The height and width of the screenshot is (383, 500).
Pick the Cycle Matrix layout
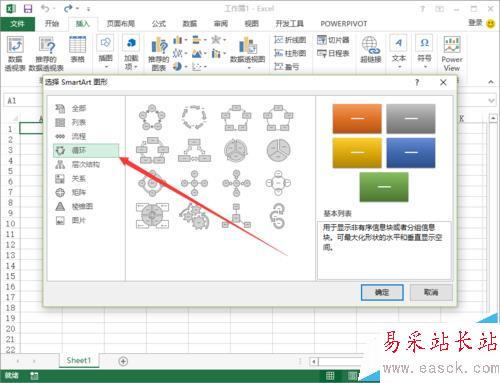point(152,216)
